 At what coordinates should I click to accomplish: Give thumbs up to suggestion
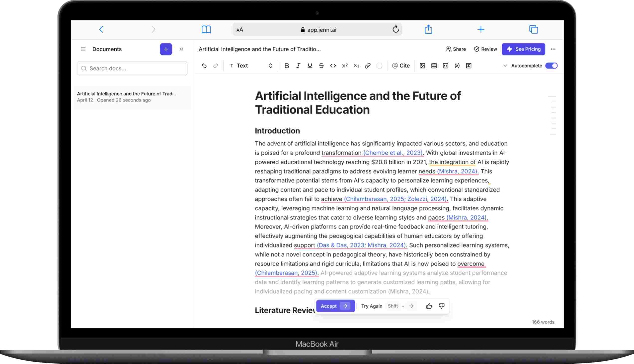[x=429, y=306]
